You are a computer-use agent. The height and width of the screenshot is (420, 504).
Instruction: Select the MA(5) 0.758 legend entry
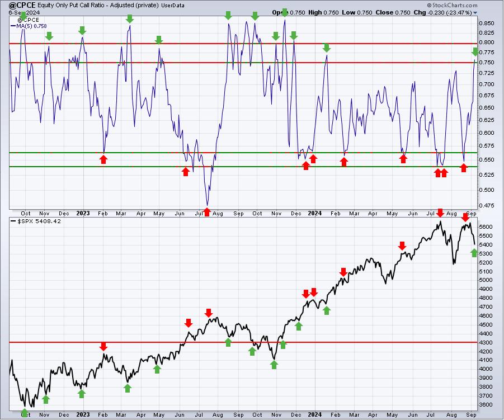29,26
